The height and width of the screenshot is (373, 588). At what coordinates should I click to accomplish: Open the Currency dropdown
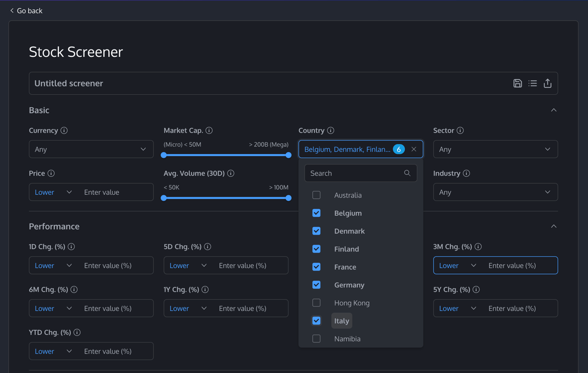91,150
